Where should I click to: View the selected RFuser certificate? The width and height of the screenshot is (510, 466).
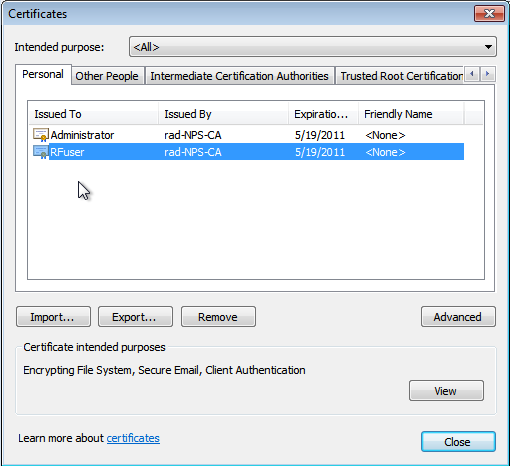pos(446,390)
